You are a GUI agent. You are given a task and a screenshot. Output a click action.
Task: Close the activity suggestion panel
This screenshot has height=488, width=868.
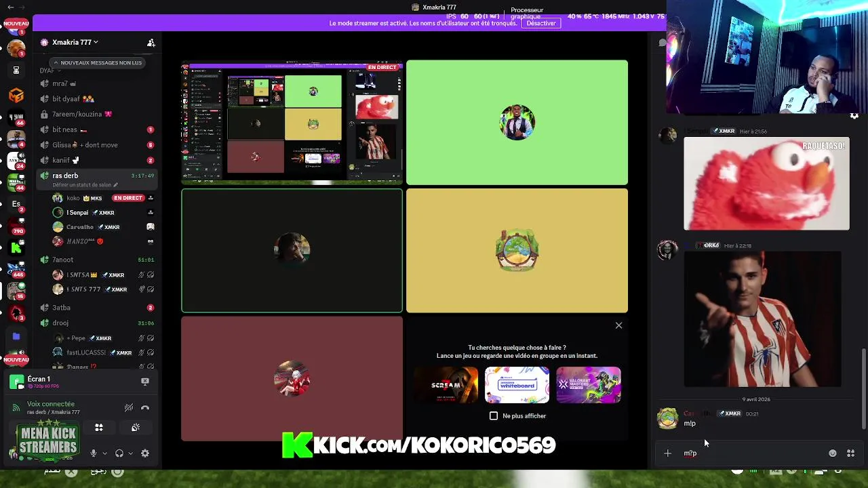(x=618, y=325)
